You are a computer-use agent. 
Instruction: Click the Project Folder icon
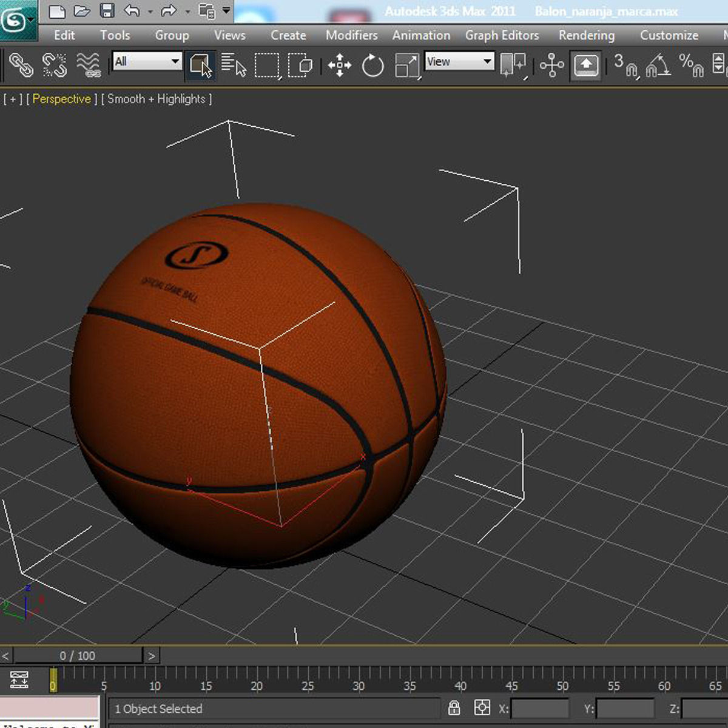coord(207,11)
